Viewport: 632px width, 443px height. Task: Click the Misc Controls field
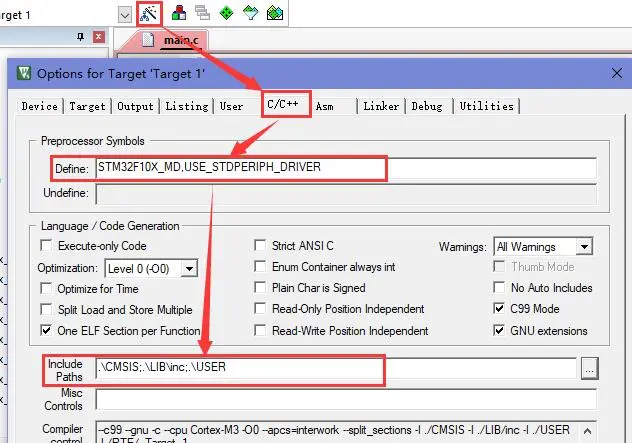click(x=346, y=399)
